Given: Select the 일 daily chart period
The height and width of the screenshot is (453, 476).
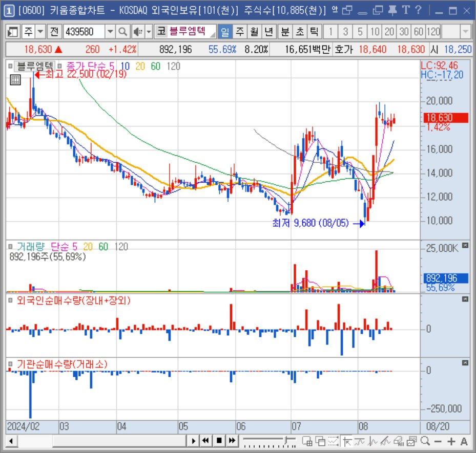Looking at the screenshot, I should point(225,32).
